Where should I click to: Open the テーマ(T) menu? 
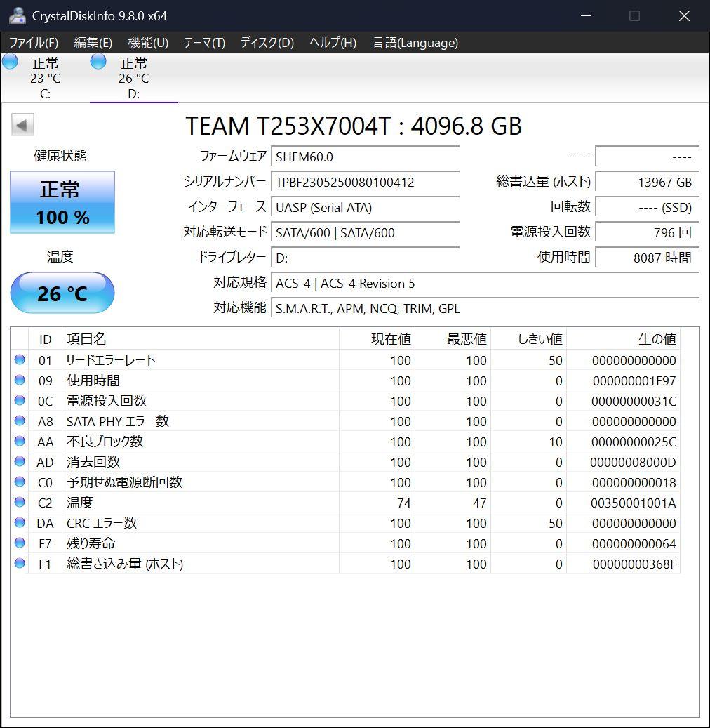point(204,43)
